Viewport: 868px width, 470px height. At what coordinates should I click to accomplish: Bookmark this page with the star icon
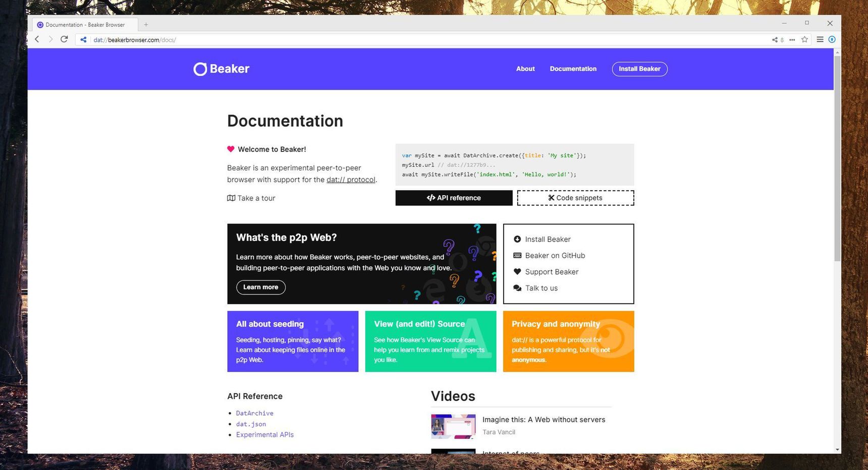(804, 39)
